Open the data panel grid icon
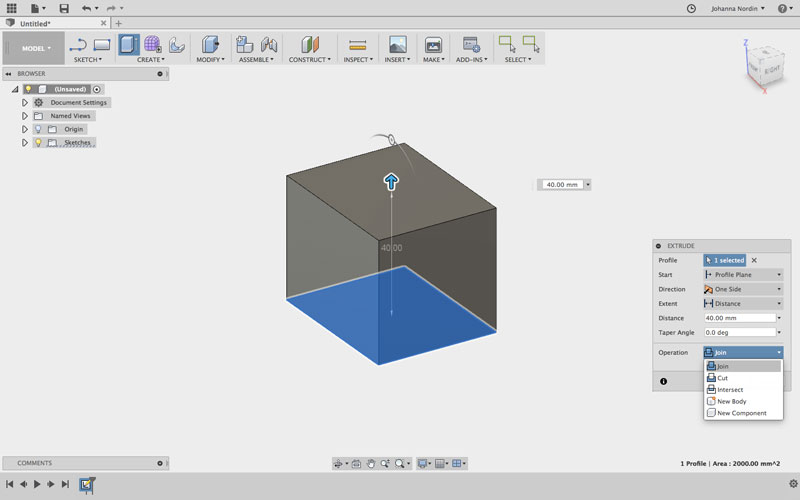Viewport: 800px width, 500px height. (x=11, y=8)
